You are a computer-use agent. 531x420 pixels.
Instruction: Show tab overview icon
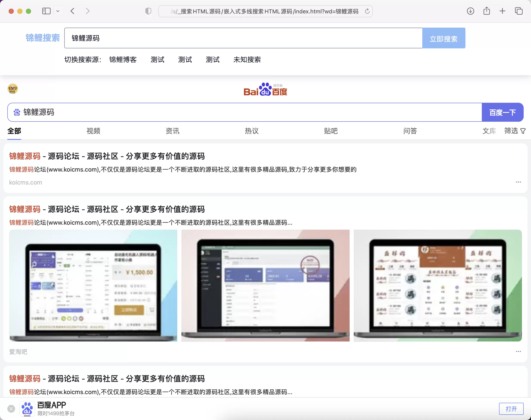(519, 11)
